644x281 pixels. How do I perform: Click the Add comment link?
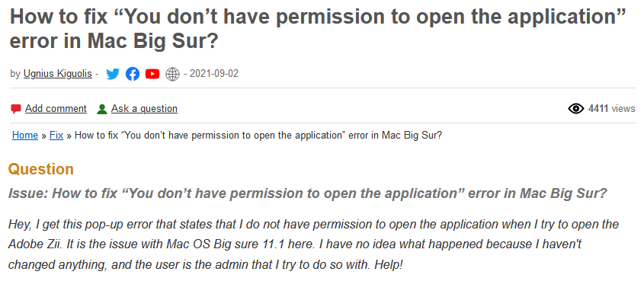pyautogui.click(x=56, y=109)
